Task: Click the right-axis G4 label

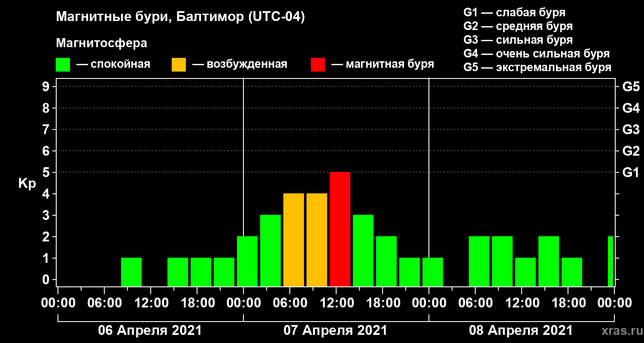Action: pos(631,108)
